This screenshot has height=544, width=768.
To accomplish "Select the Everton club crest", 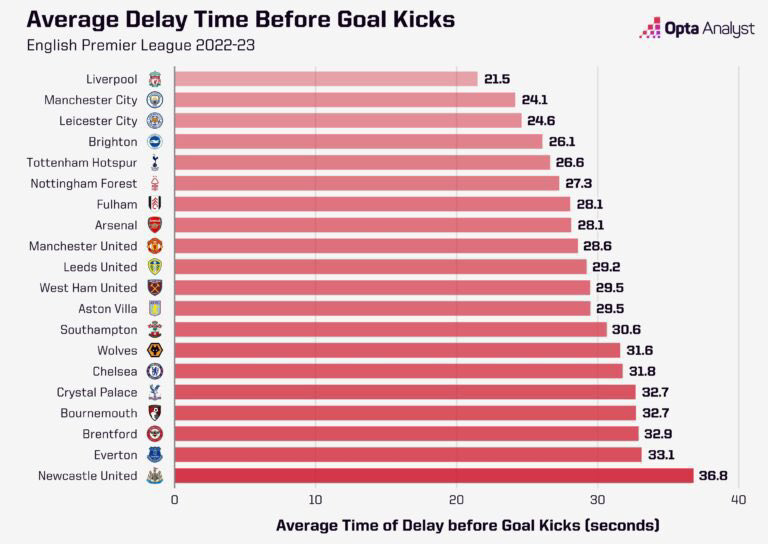I will (155, 455).
